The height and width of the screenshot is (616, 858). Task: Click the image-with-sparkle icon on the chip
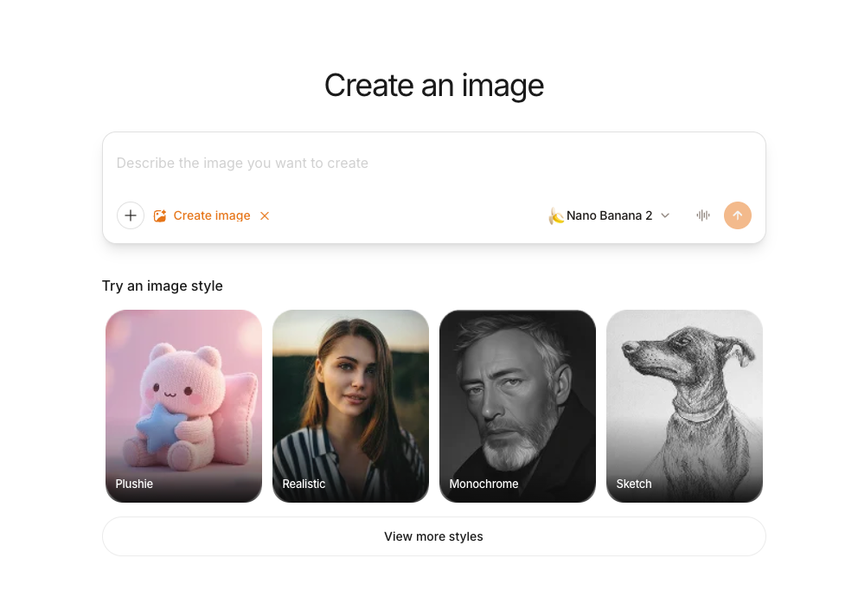tap(160, 215)
